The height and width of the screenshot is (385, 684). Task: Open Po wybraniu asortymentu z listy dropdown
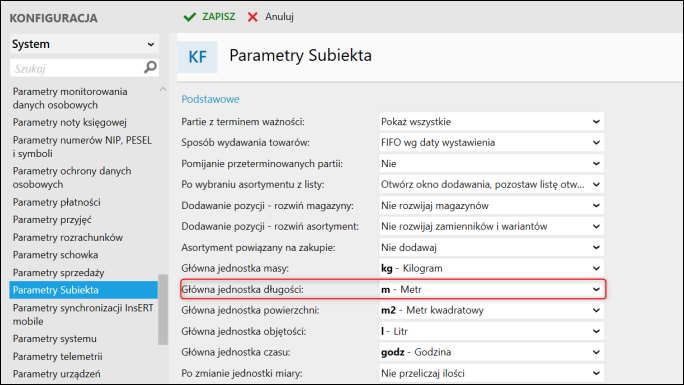[491, 184]
